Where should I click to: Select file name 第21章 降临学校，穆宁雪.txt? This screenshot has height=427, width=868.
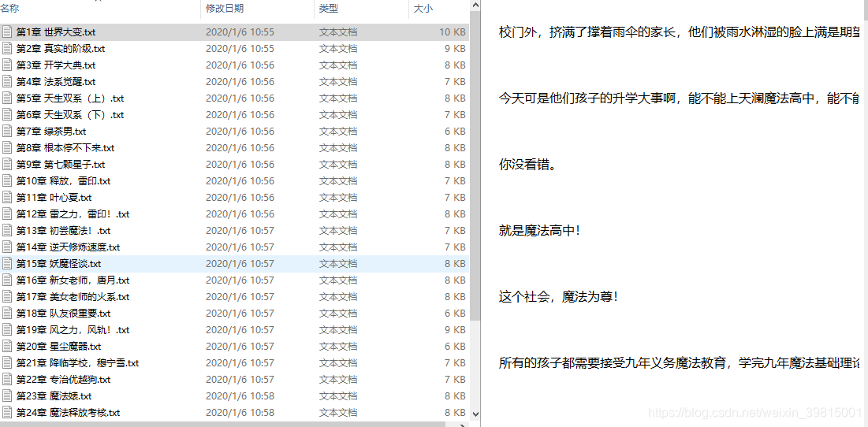[x=77, y=364]
